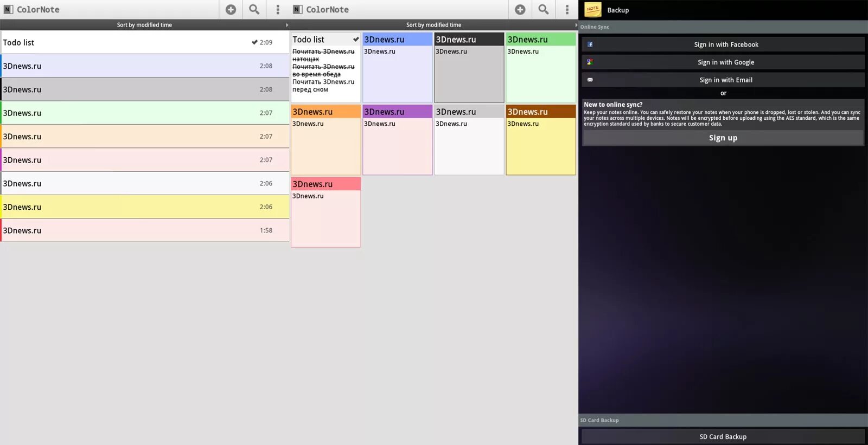Sign in with Google
This screenshot has width=868, height=445.
coord(723,62)
